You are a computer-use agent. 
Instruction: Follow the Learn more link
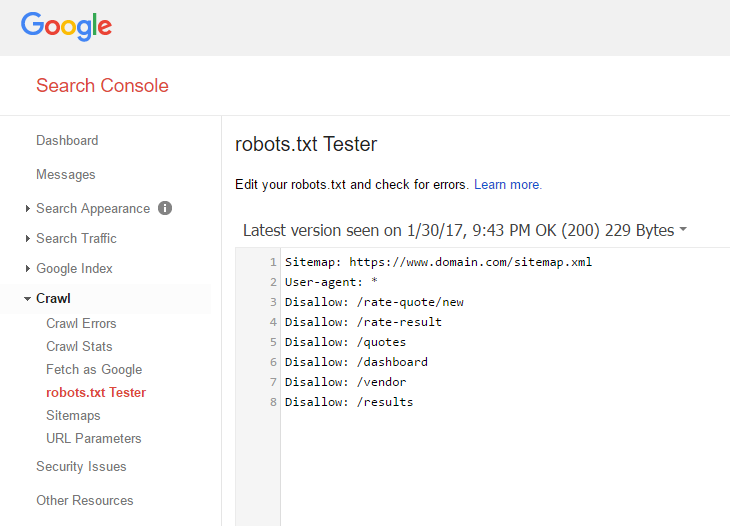508,185
